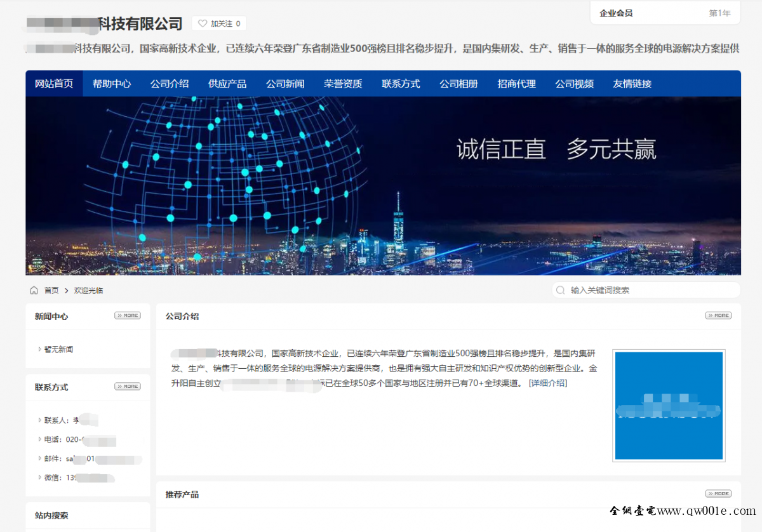Open the 供应产品 navigation menu item

[227, 84]
